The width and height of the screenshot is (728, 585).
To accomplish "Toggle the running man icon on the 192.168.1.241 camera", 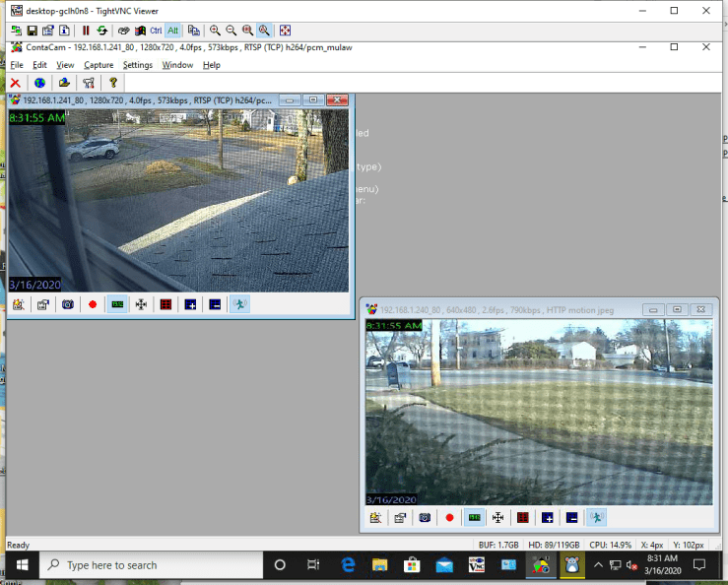I will [239, 305].
